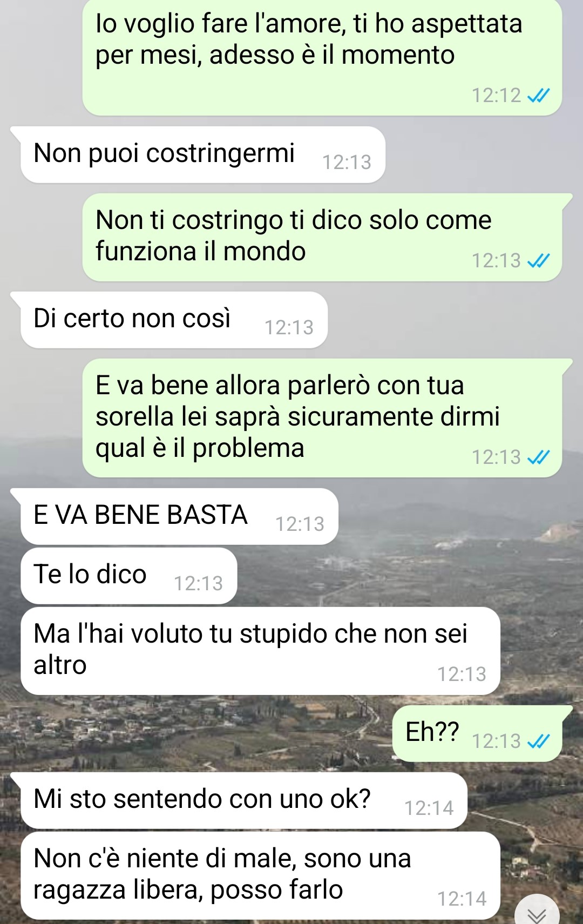Tap the scroll-to-bottom double chevron button

point(537,914)
